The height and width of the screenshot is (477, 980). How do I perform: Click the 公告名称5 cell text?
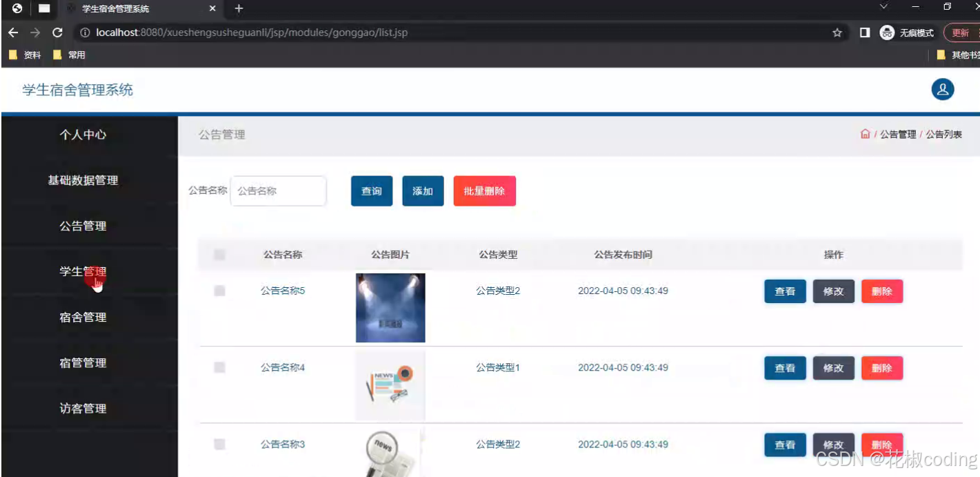283,291
